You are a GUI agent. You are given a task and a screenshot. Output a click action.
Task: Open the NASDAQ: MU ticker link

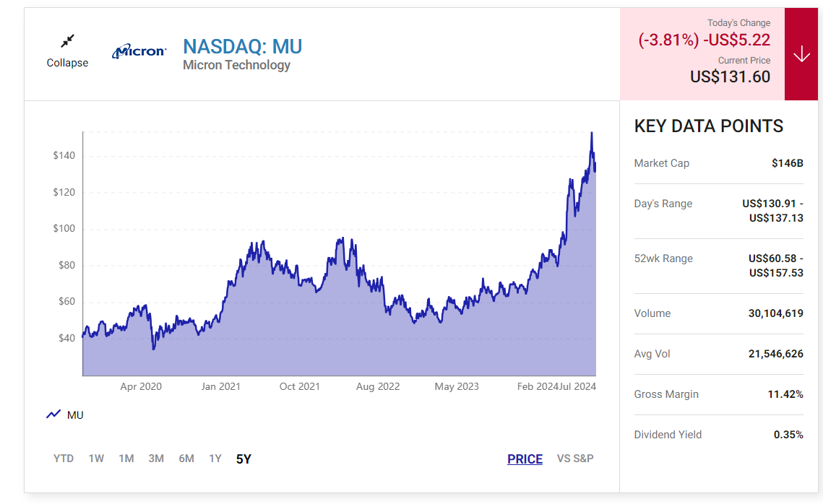tap(243, 47)
